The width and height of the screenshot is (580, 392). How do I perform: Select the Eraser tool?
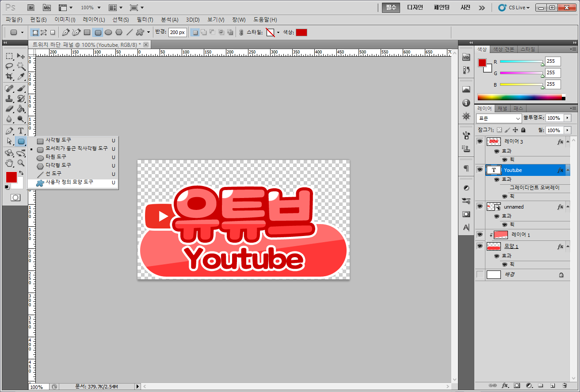pos(9,109)
